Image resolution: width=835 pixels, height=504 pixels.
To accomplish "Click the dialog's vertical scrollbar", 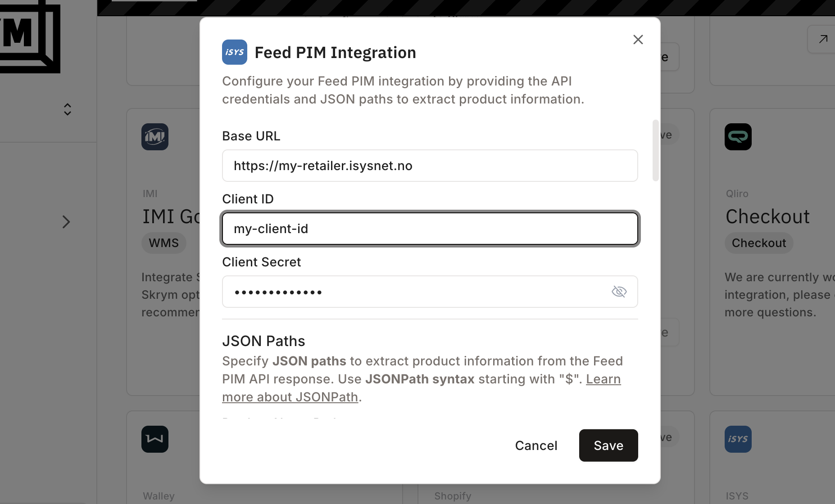I will 656,151.
